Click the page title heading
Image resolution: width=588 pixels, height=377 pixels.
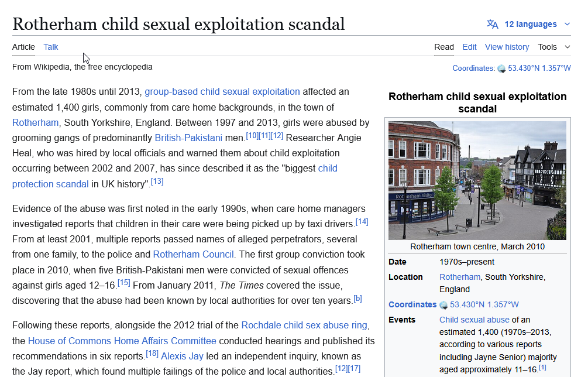tap(178, 24)
